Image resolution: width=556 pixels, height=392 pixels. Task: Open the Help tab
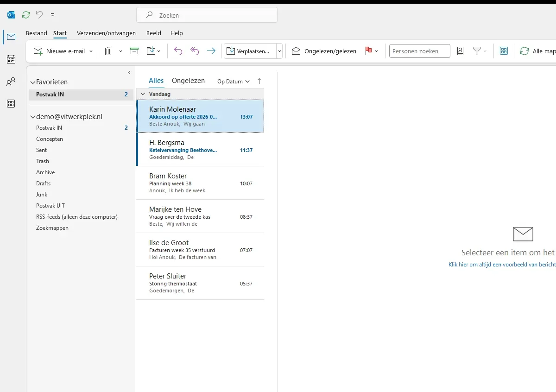tap(177, 33)
